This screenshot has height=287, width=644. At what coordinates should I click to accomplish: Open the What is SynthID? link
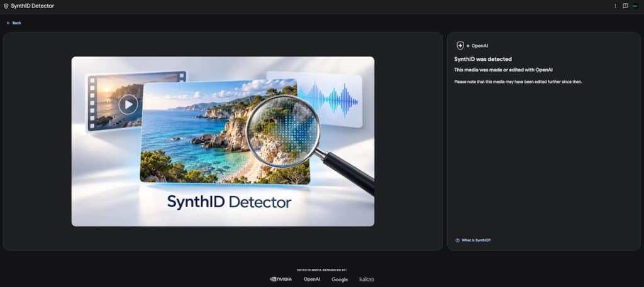pyautogui.click(x=476, y=241)
